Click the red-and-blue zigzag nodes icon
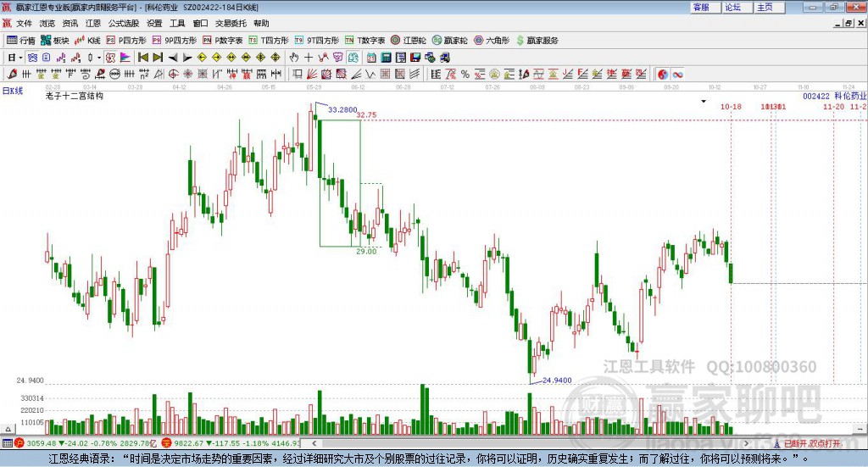The width and height of the screenshot is (868, 467). point(323,58)
